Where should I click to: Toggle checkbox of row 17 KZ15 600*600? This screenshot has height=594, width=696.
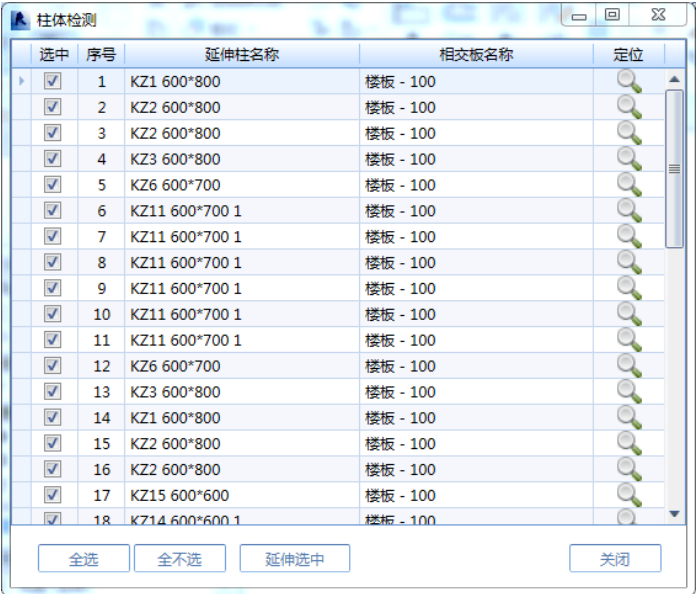[x=52, y=495]
